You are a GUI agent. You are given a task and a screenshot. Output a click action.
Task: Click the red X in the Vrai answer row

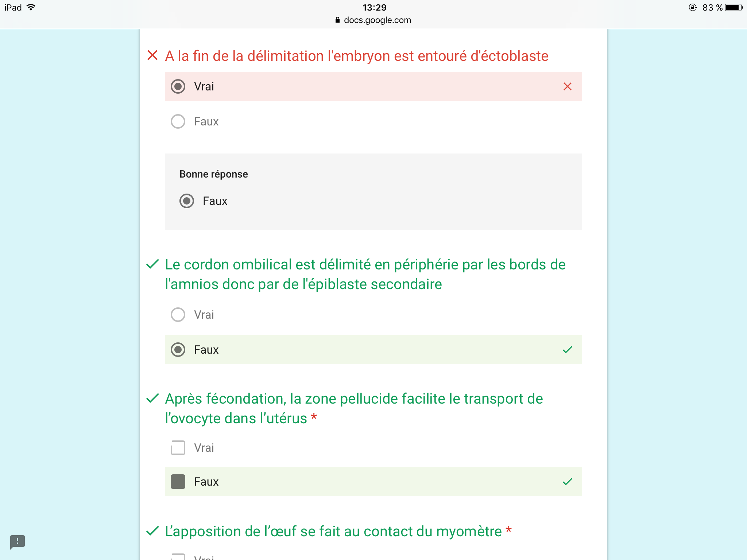click(x=567, y=86)
